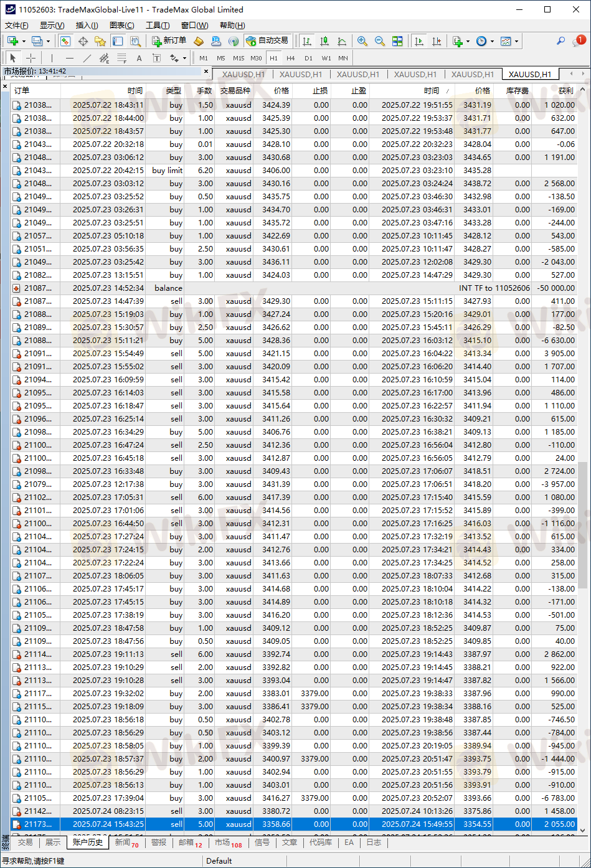The image size is (591, 868).
Task: Expand the periods dropdown arrow
Action: 492,41
